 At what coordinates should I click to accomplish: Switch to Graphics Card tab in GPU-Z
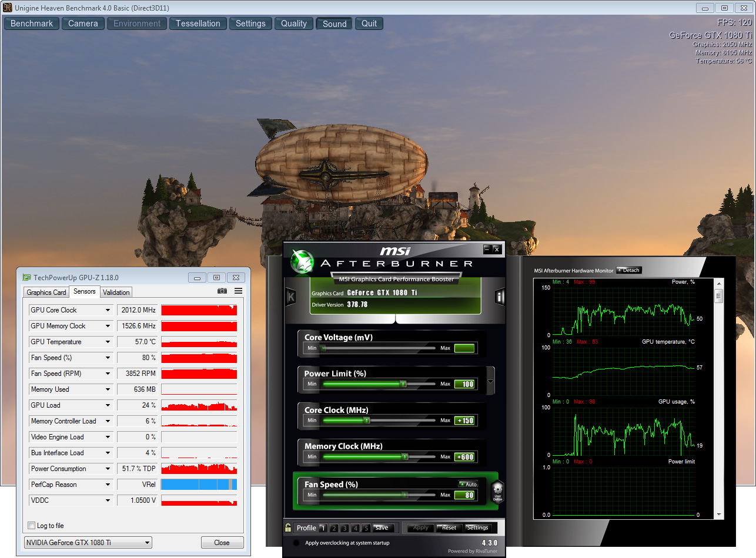coord(46,292)
